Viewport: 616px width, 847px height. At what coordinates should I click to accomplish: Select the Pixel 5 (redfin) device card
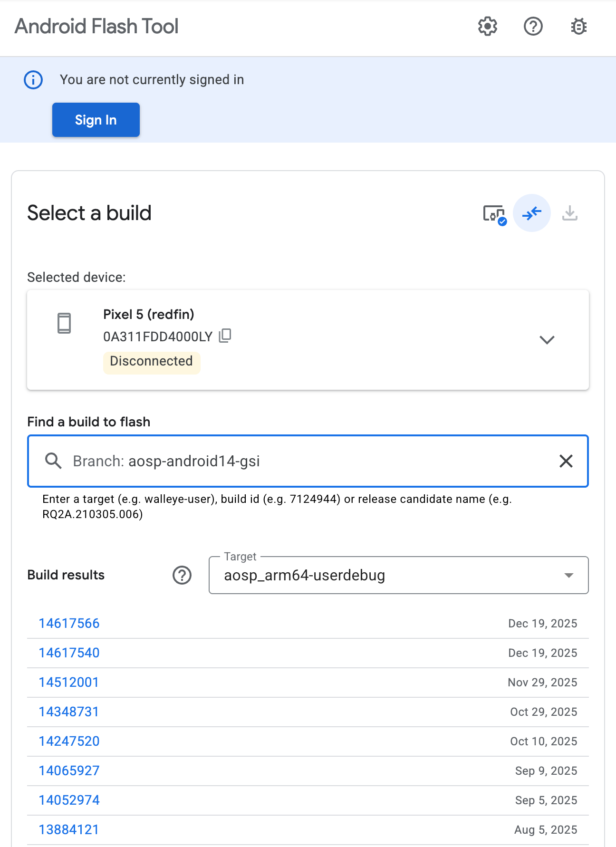click(x=285, y=340)
